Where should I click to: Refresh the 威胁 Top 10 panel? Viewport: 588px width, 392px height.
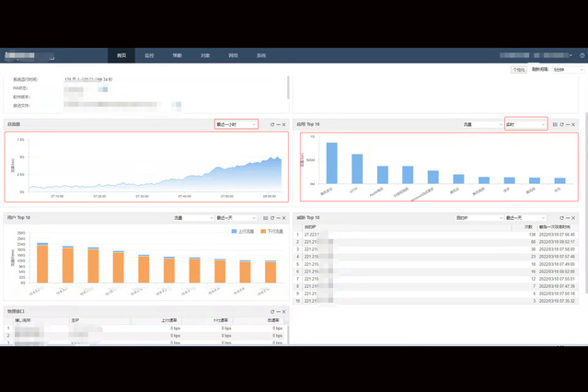(561, 218)
